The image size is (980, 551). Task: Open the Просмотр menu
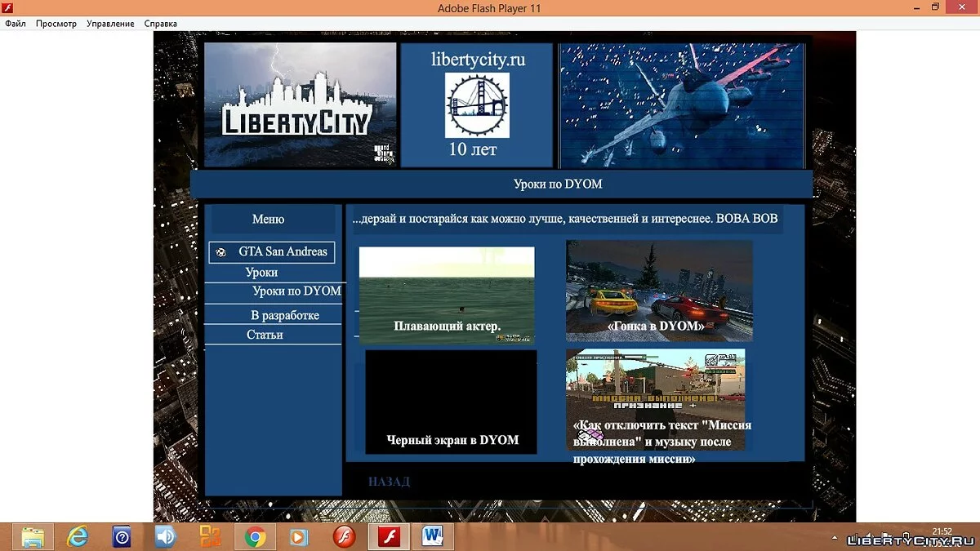pyautogui.click(x=56, y=24)
